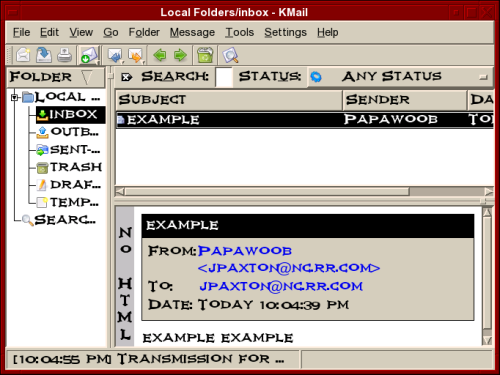
Task: Go to previous message with left arrow
Action: [x=160, y=55]
